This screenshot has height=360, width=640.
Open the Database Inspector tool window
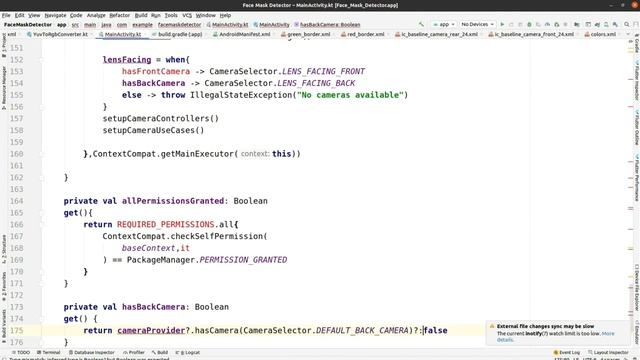tap(91, 352)
